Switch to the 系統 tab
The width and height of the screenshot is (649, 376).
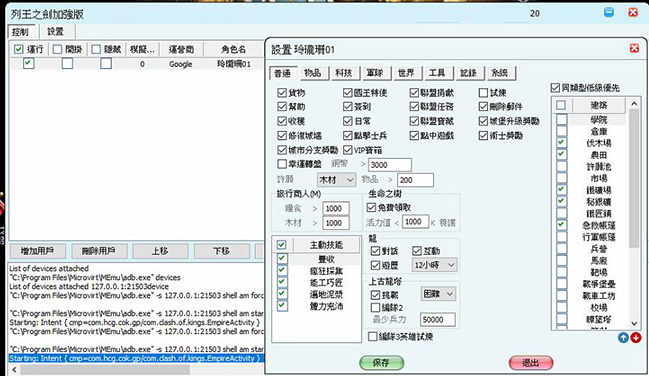pos(500,73)
